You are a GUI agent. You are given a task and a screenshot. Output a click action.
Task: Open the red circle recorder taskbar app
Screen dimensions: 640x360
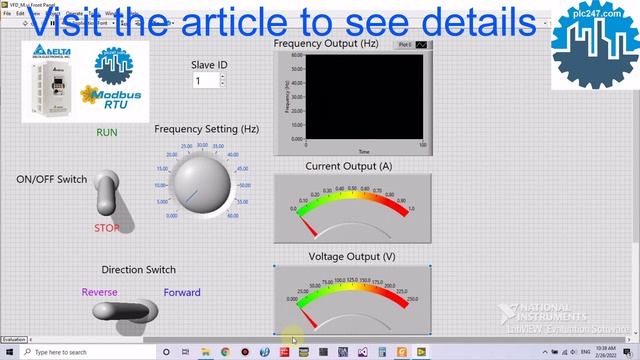pos(245,352)
